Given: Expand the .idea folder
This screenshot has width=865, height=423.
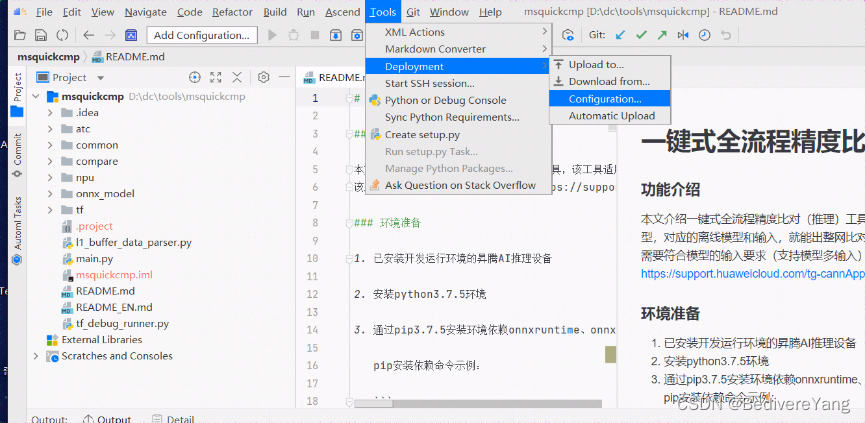Looking at the screenshot, I should pos(50,113).
